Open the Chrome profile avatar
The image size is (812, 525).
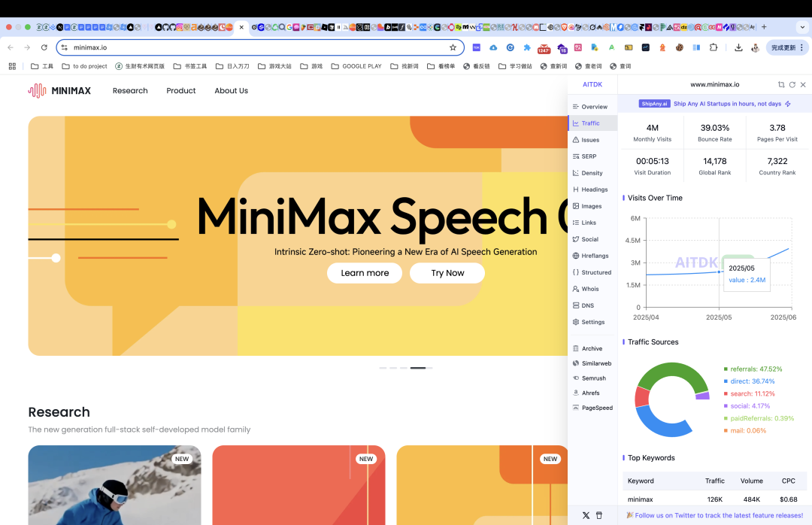click(756, 47)
